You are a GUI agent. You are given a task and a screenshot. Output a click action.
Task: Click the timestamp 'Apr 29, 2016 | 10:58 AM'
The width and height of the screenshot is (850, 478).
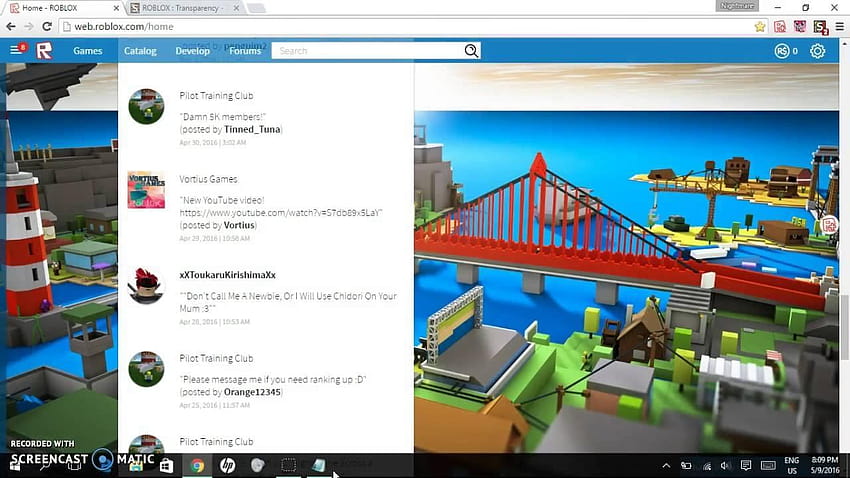[x=215, y=238]
